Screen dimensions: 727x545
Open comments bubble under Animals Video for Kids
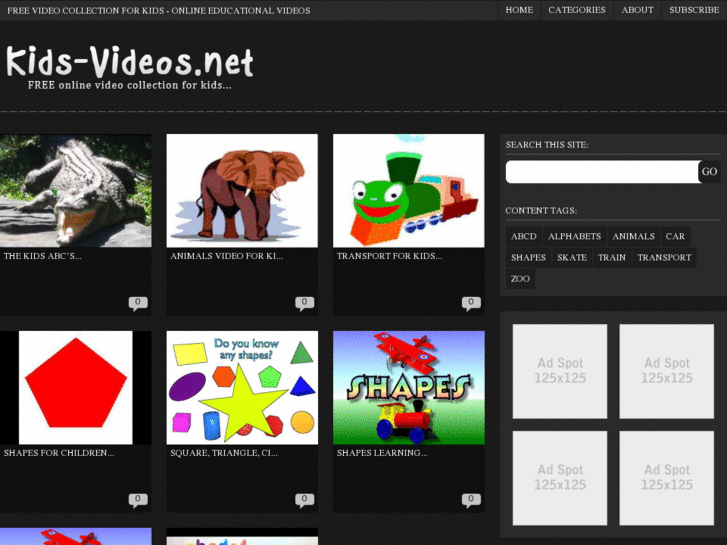305,303
